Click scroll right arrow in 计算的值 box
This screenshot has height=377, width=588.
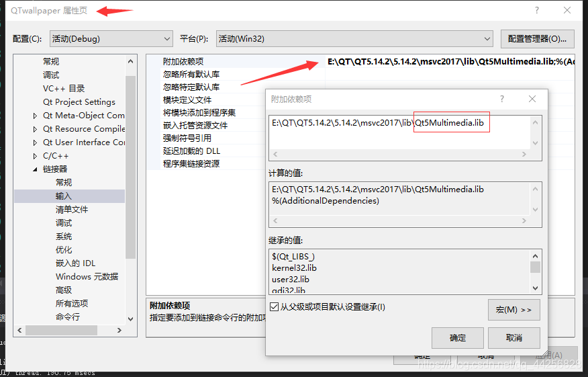click(x=524, y=221)
